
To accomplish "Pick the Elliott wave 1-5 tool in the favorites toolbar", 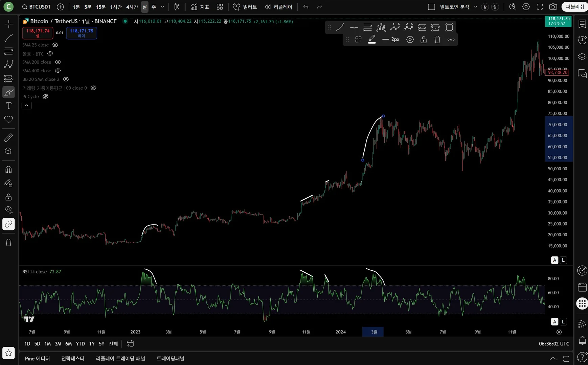I will click(395, 27).
